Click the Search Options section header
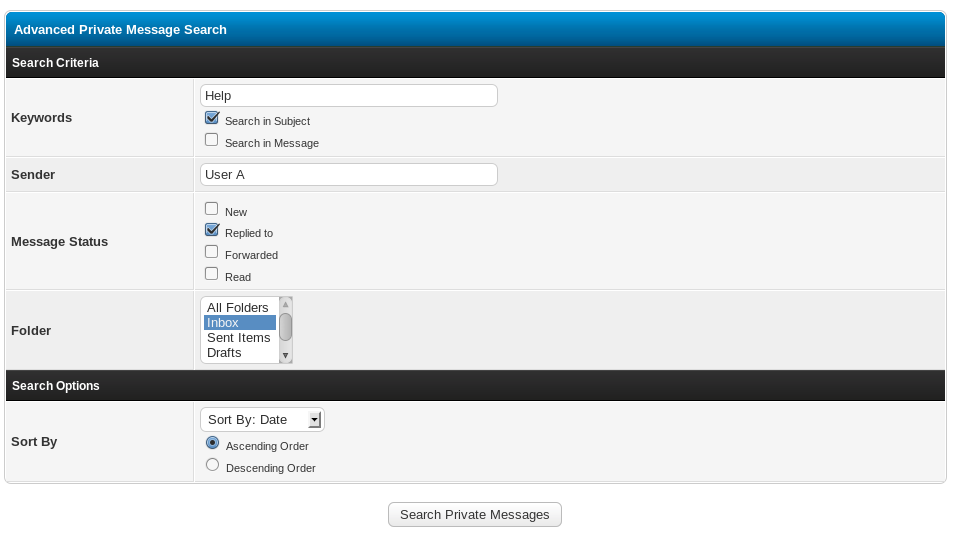957x534 pixels. (475, 386)
